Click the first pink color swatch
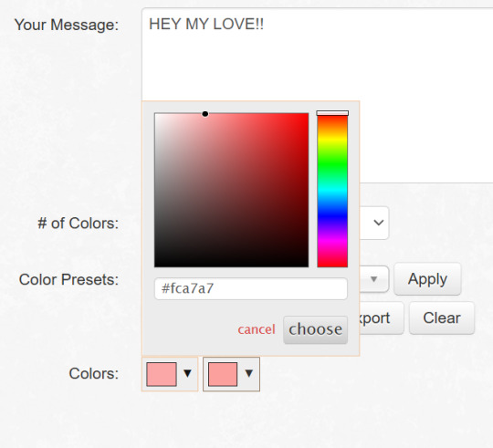The image size is (493, 448). (x=162, y=374)
